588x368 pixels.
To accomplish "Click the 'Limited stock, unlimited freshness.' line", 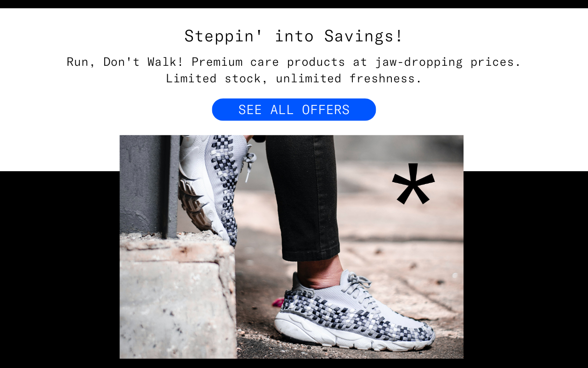I will pyautogui.click(x=294, y=79).
